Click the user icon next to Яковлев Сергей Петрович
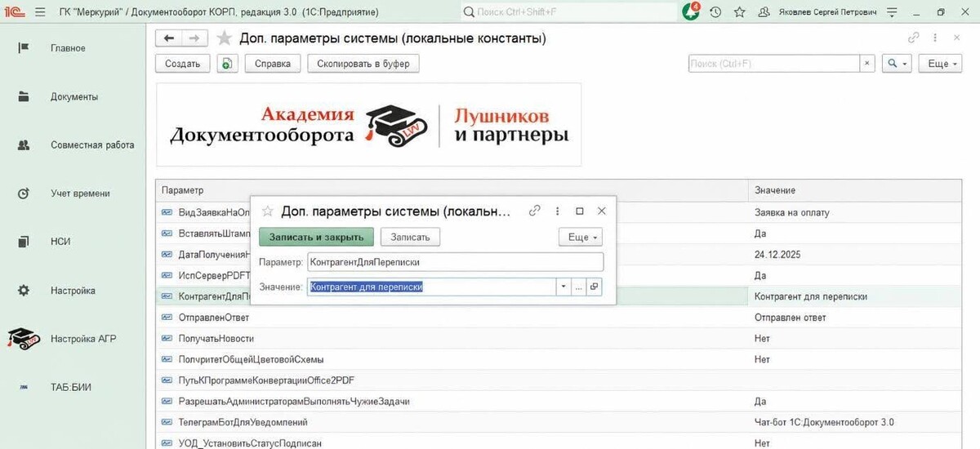This screenshot has width=980, height=449. pyautogui.click(x=764, y=12)
